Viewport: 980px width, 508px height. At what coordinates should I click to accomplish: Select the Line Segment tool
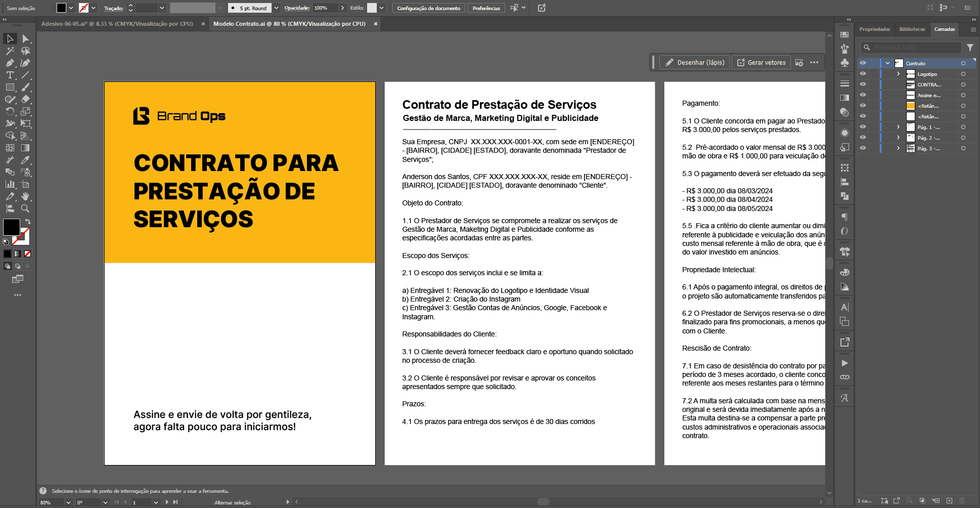click(26, 75)
